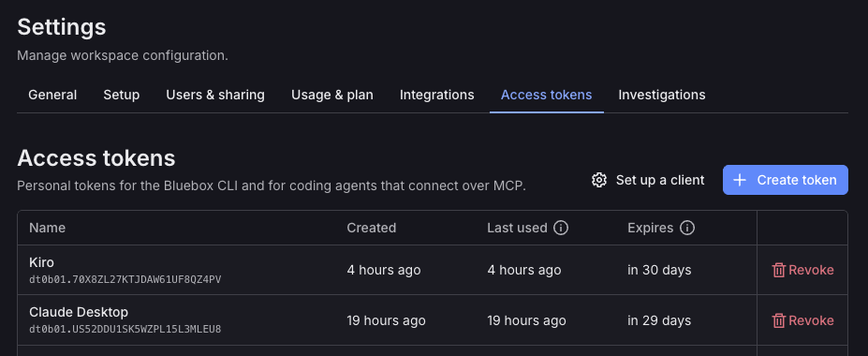Click 'Manage workspace configuration.' subtitle

tap(123, 56)
